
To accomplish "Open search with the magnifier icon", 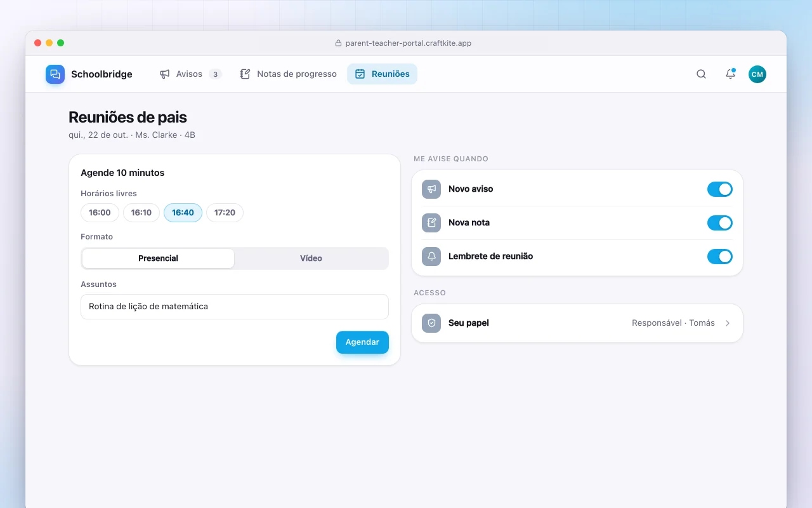I will [x=701, y=74].
